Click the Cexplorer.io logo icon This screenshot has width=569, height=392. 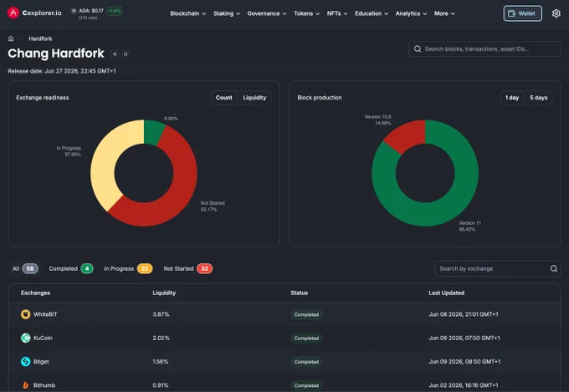13,13
